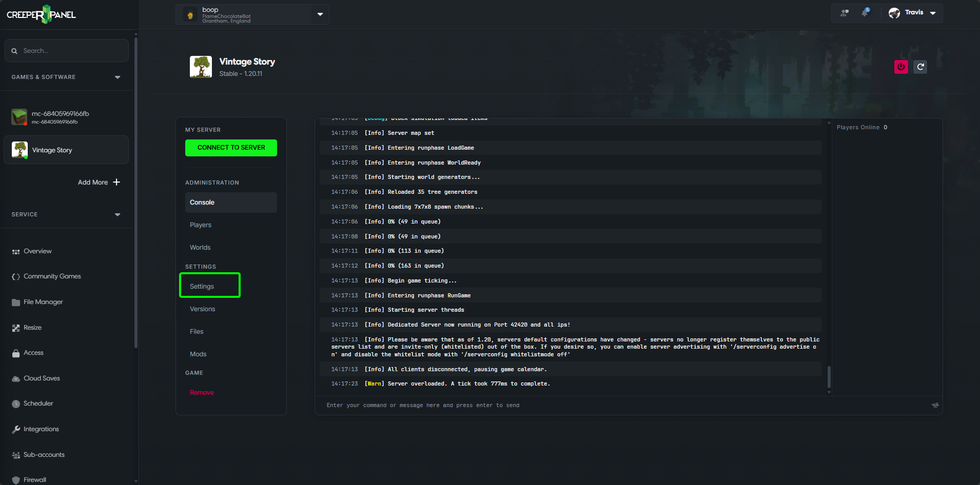Viewport: 980px width, 485px height.
Task: Click the Search input field
Action: (67, 51)
